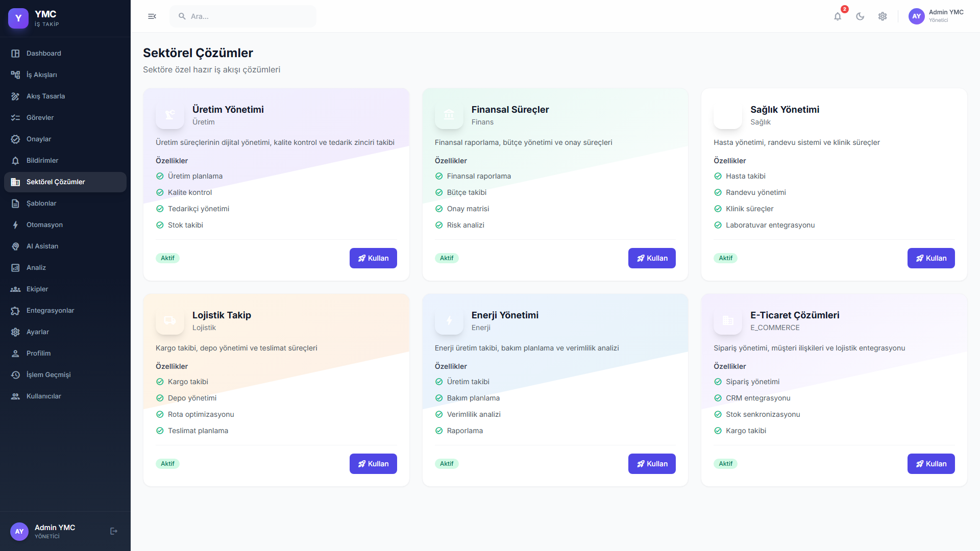Click the Stok senkronizasyonu feature
The height and width of the screenshot is (551, 980).
(763, 414)
